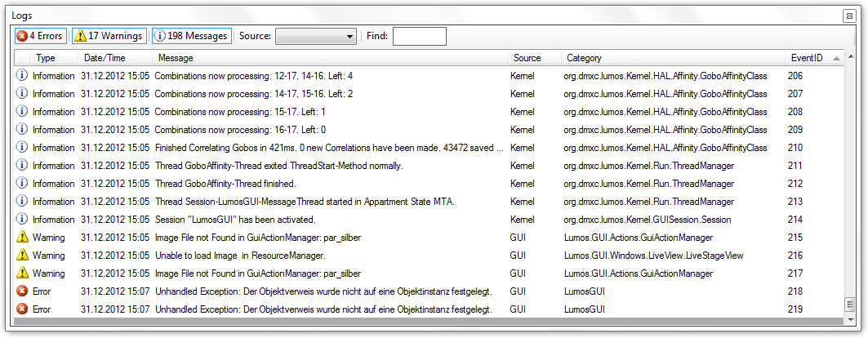Click the Category column header

coord(584,58)
